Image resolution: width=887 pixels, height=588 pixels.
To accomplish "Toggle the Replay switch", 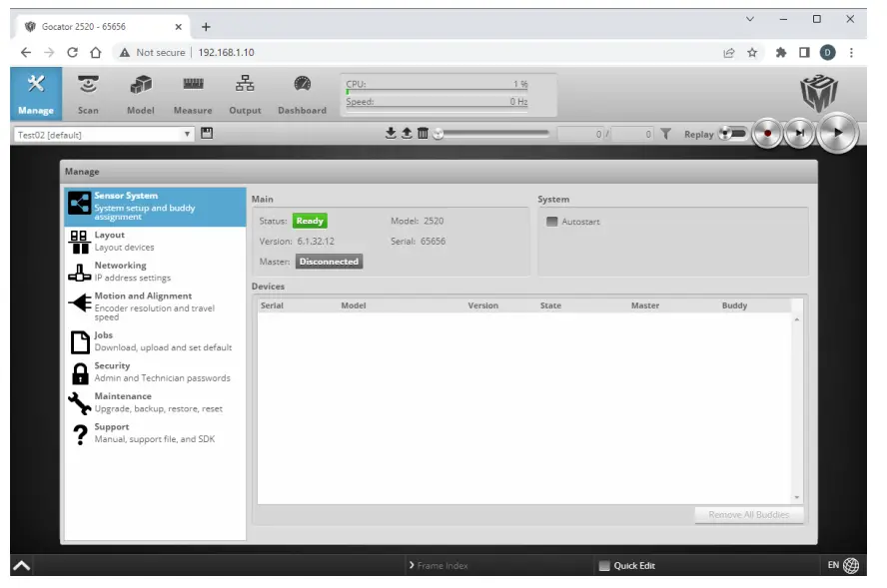I will [x=732, y=134].
